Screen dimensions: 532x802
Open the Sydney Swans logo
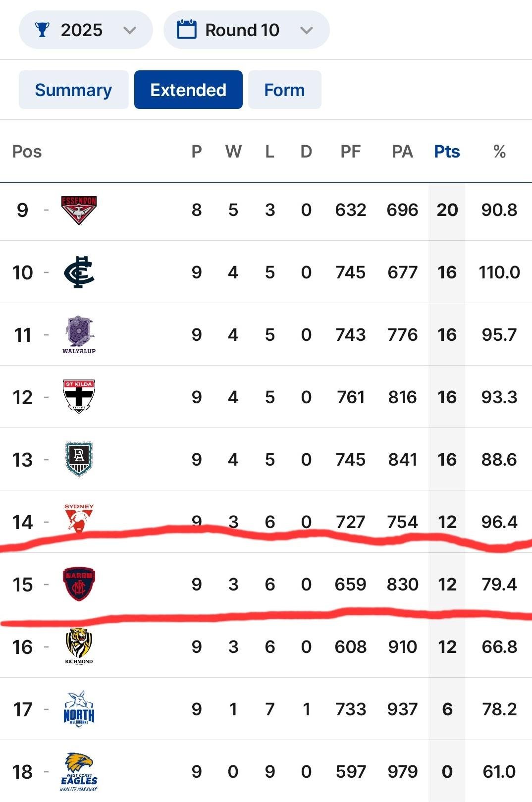[79, 518]
